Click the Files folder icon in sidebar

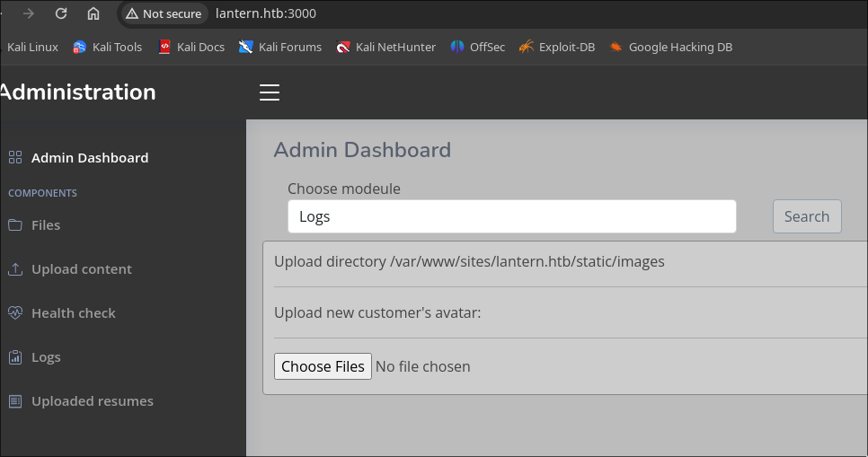(15, 225)
